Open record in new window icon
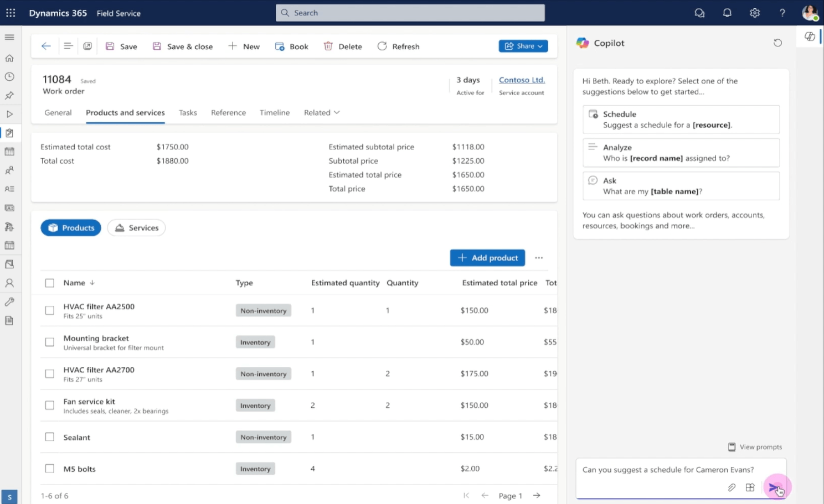The image size is (824, 504). [87, 46]
